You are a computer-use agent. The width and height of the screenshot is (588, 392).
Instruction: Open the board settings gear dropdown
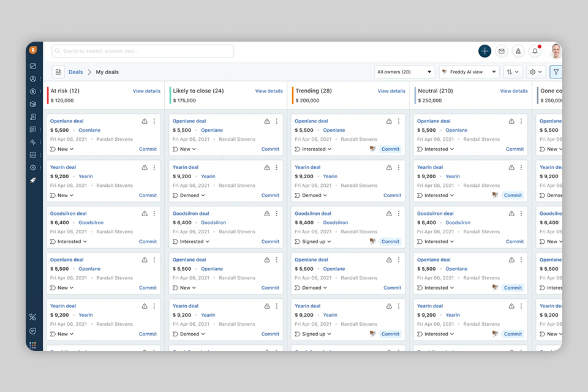(535, 72)
